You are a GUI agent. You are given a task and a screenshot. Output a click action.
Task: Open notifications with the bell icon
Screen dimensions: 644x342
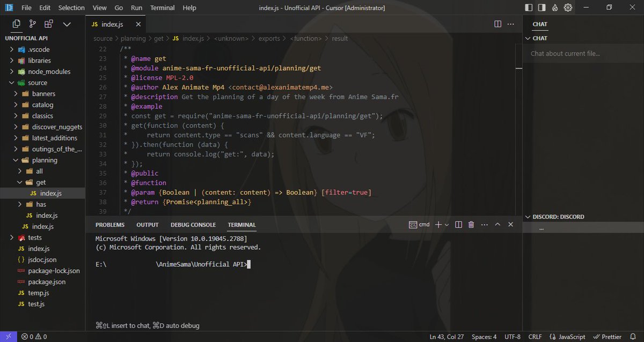(x=633, y=337)
